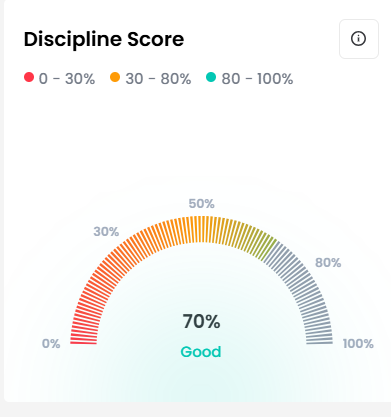Click the 30% gauge label

tap(106, 231)
